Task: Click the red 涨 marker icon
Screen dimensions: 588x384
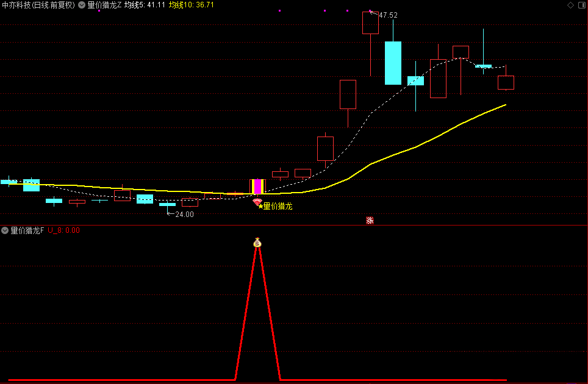Action: point(370,220)
